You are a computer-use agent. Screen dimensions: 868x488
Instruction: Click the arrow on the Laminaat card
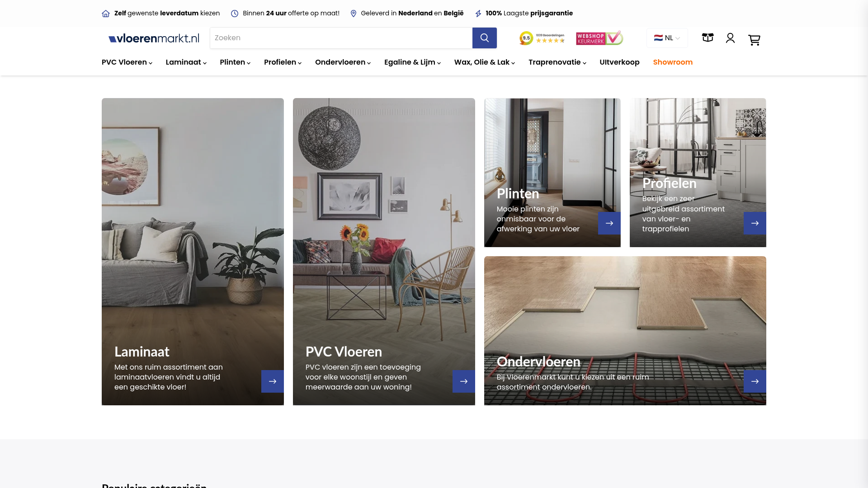[x=273, y=381]
